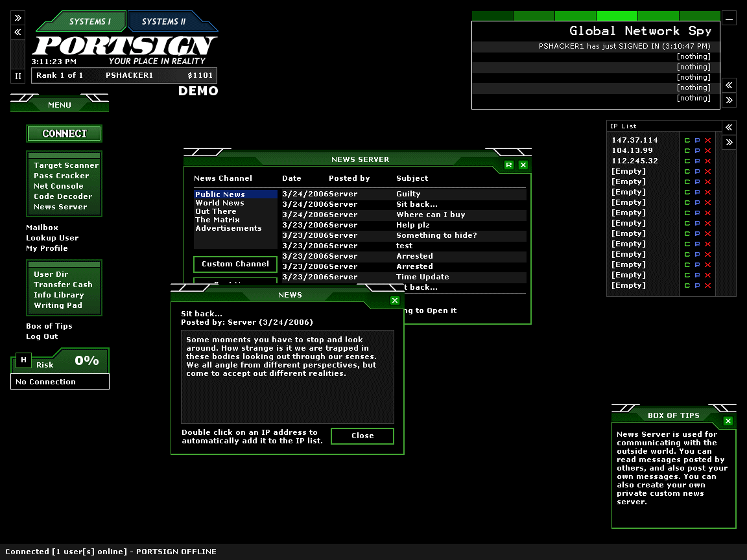Click the green C icon beside 147.37.114
Screen dimensions: 747x560
click(687, 141)
